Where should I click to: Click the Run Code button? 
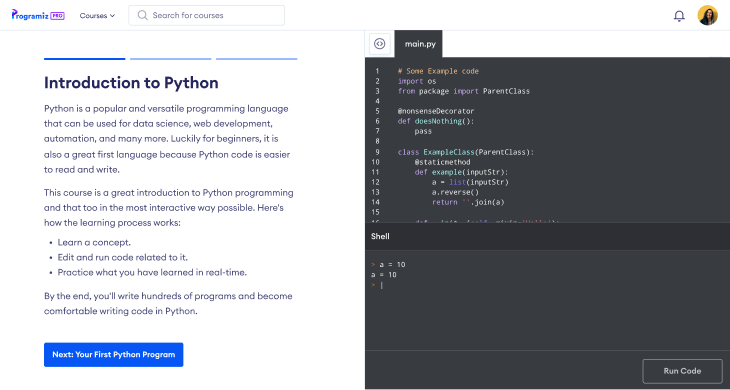click(682, 371)
